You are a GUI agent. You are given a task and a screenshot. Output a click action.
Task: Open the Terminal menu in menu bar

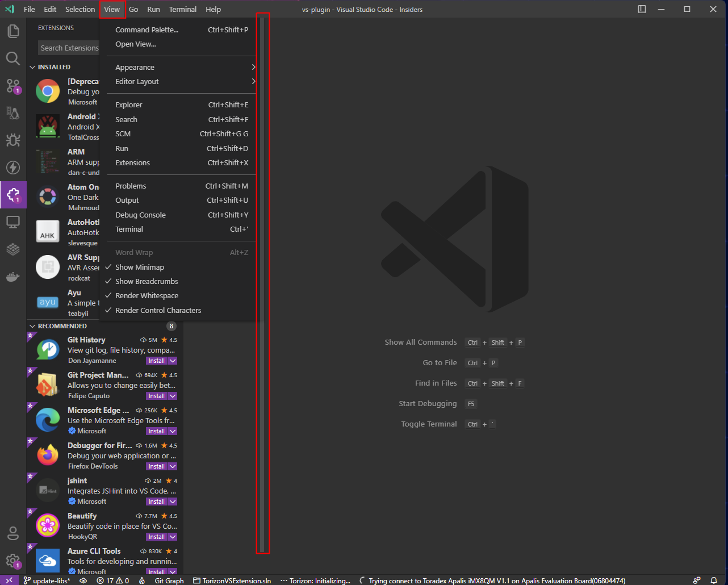182,9
